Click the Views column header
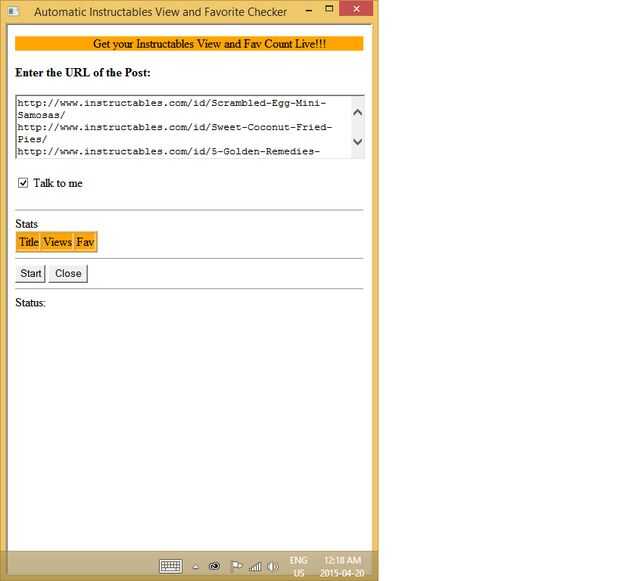The width and height of the screenshot is (620, 581). (57, 242)
